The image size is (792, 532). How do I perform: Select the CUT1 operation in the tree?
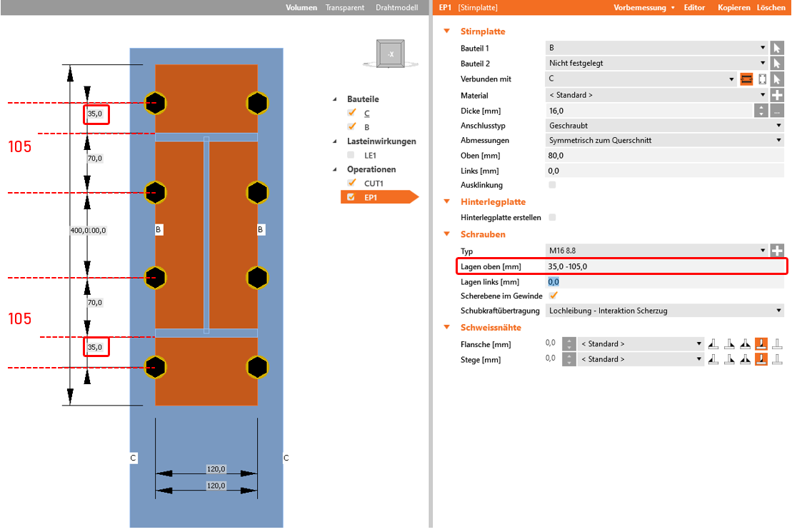tap(374, 184)
